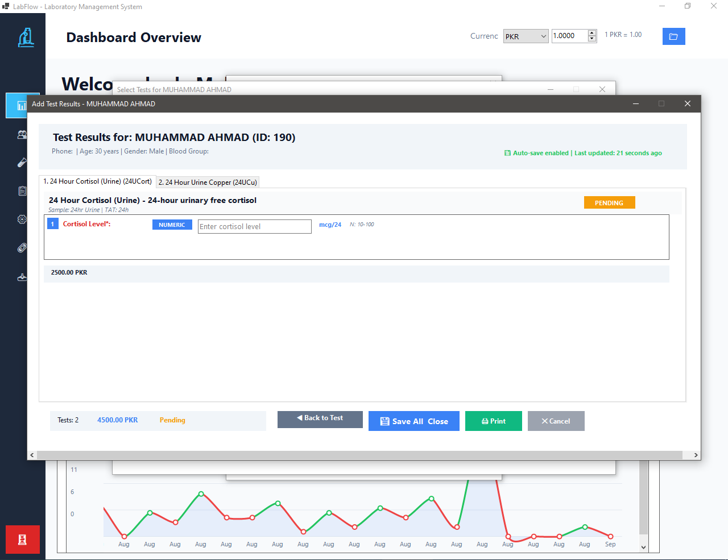Click the 'mcg/24' unit label

coord(330,225)
